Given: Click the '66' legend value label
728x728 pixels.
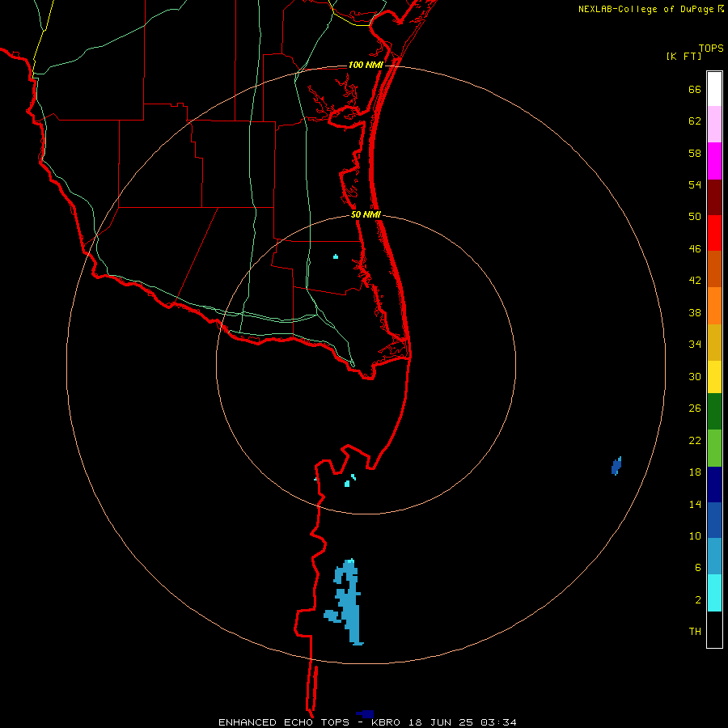Looking at the screenshot, I should pos(695,90).
